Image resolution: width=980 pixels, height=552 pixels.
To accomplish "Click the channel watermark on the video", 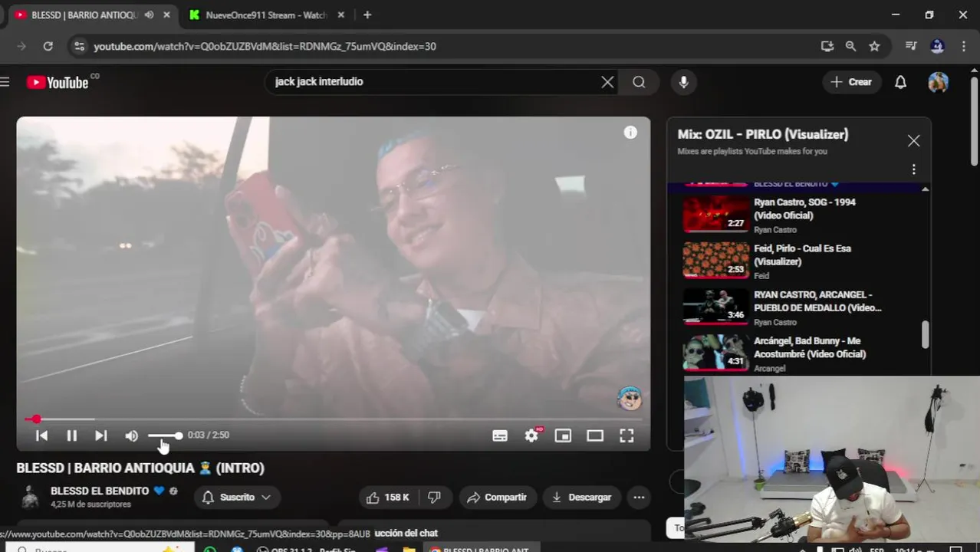I will (630, 399).
